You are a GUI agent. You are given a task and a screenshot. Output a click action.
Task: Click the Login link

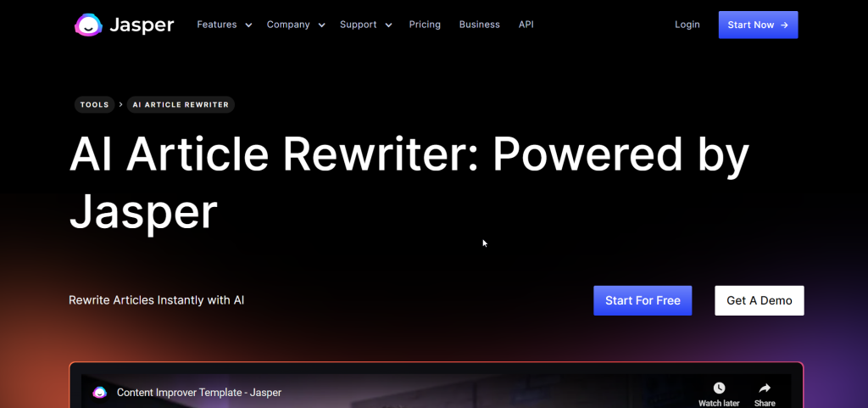point(687,25)
